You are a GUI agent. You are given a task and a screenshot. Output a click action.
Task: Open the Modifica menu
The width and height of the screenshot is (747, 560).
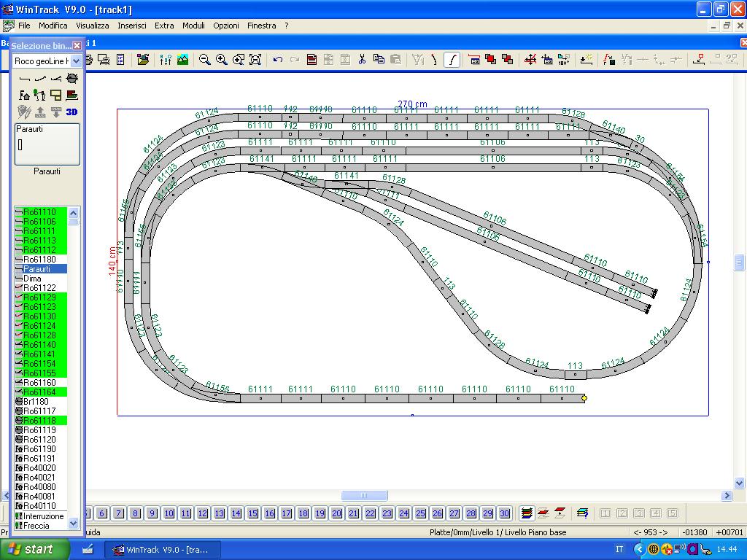(53, 26)
